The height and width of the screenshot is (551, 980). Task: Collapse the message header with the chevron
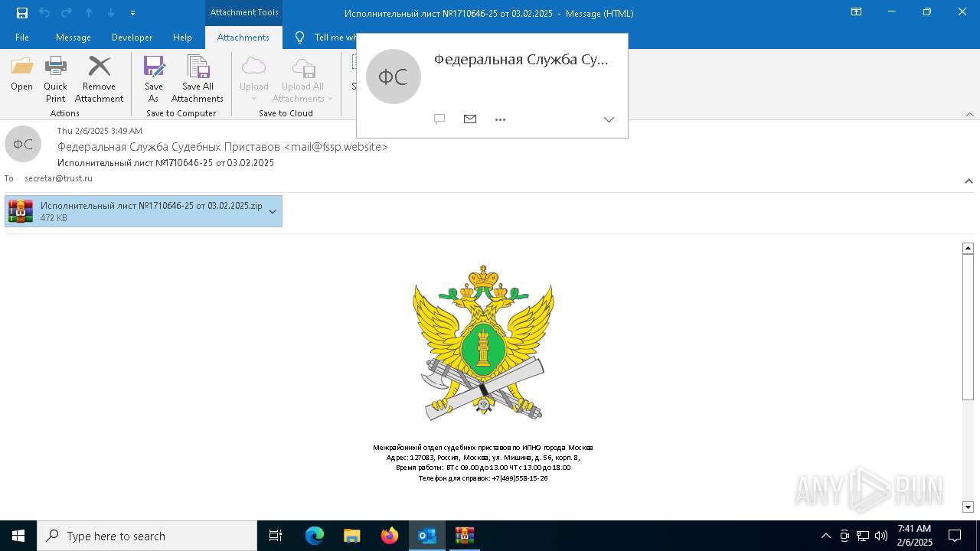tap(969, 181)
